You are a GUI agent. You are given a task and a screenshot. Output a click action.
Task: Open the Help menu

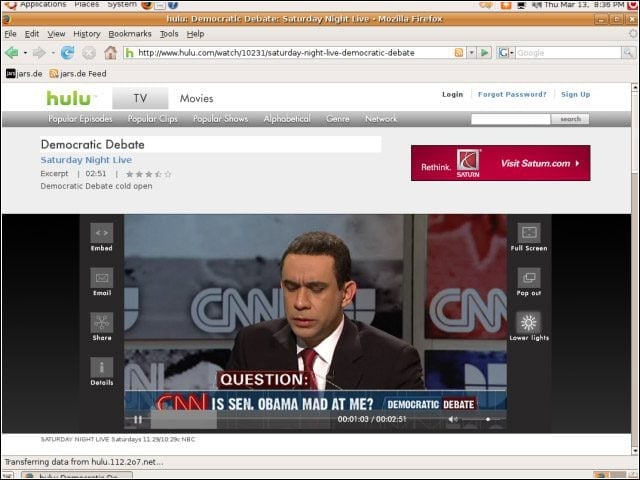pos(196,34)
